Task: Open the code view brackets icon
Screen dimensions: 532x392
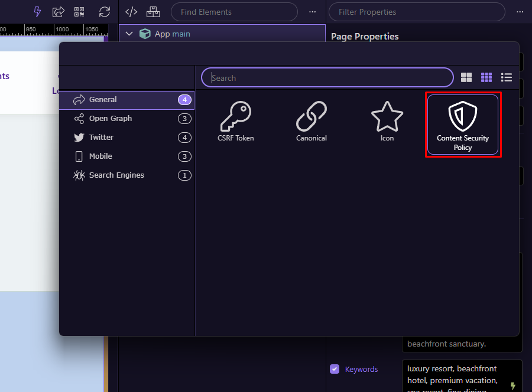Action: [131, 12]
